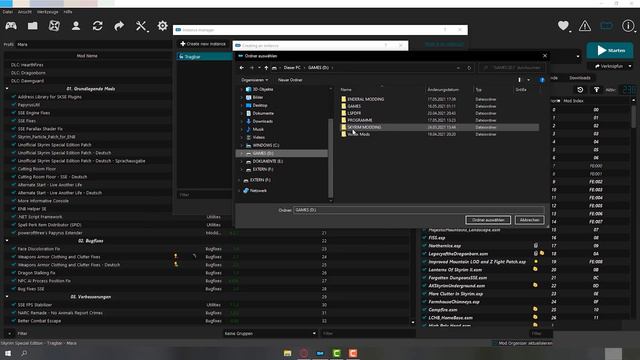Screen dimensions: 640x360
Task: Open the Verknüpfung dropdown arrow
Action: click(630, 66)
